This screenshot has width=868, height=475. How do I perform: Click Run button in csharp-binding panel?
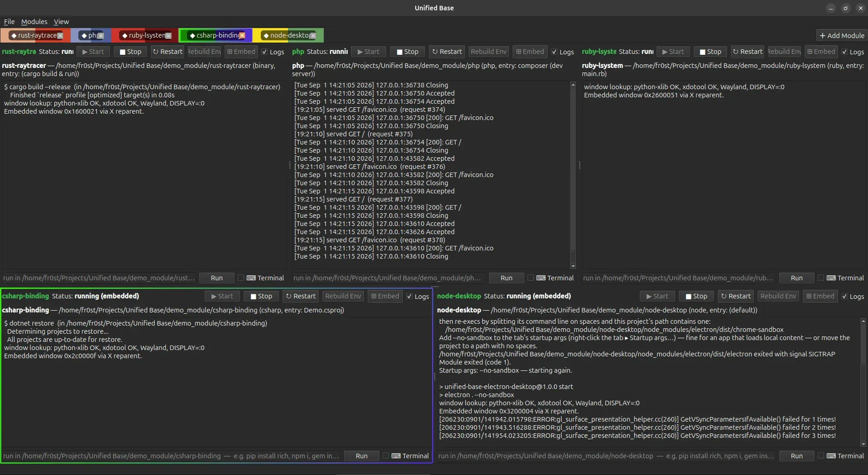coord(362,456)
